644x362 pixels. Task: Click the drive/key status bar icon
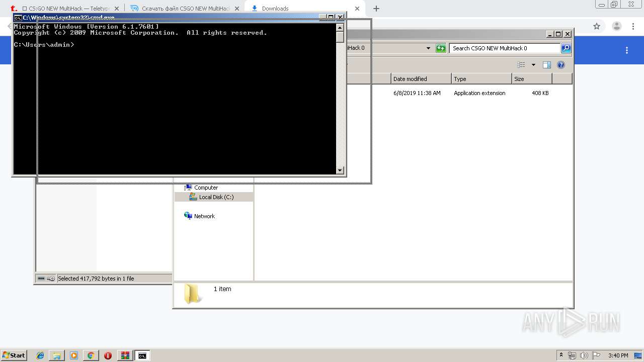46,279
